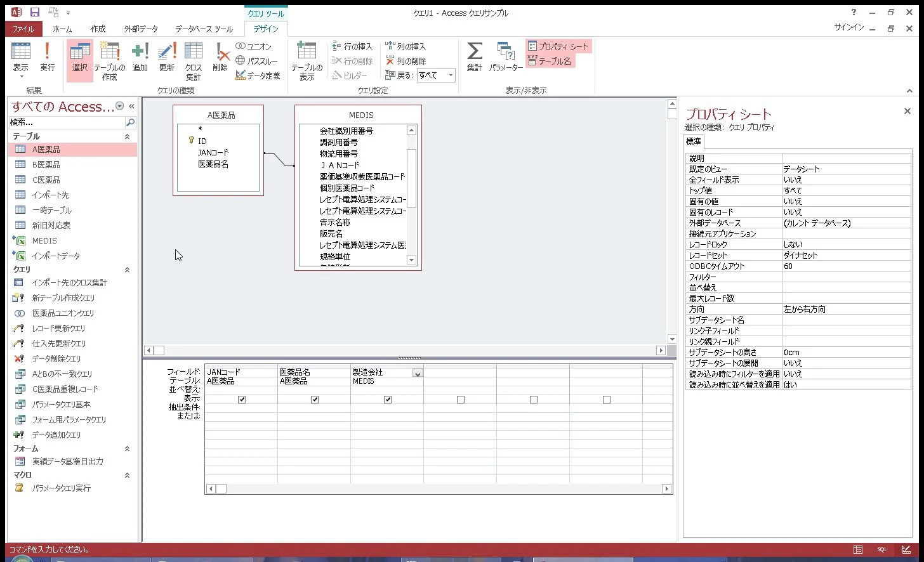
Task: Open the ファイル tab
Action: tap(23, 29)
